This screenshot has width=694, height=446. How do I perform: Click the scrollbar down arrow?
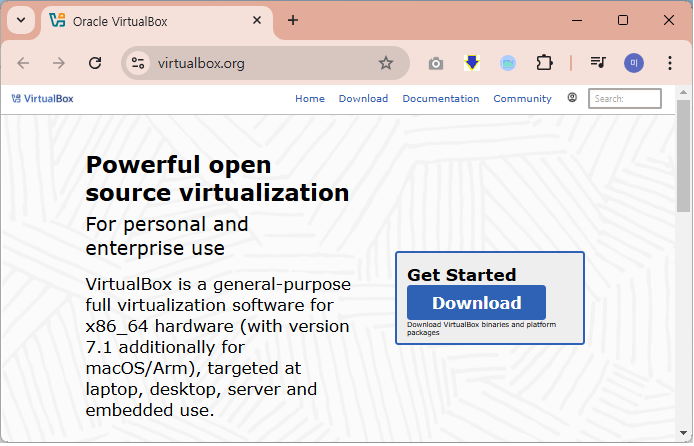(x=683, y=433)
